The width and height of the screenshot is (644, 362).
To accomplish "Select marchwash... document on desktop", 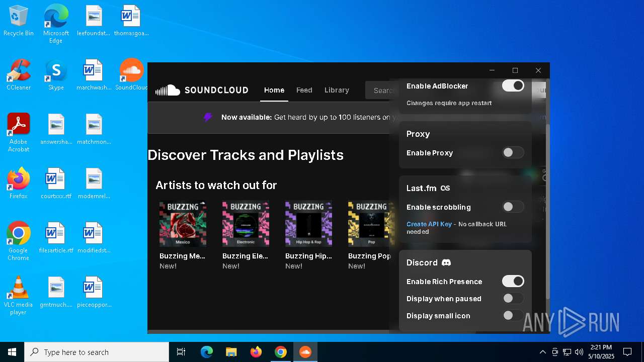I will click(94, 75).
